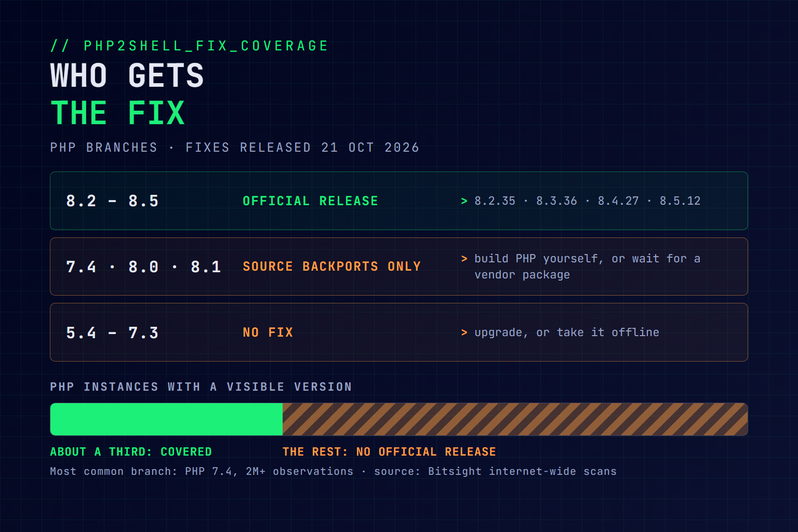The height and width of the screenshot is (532, 798).
Task: Select version number "8.4.27"
Action: (618, 201)
